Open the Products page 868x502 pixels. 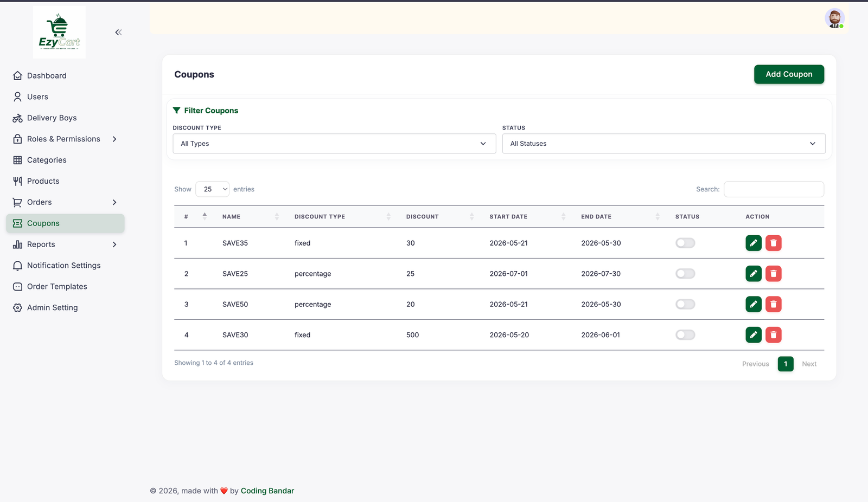coord(65,181)
